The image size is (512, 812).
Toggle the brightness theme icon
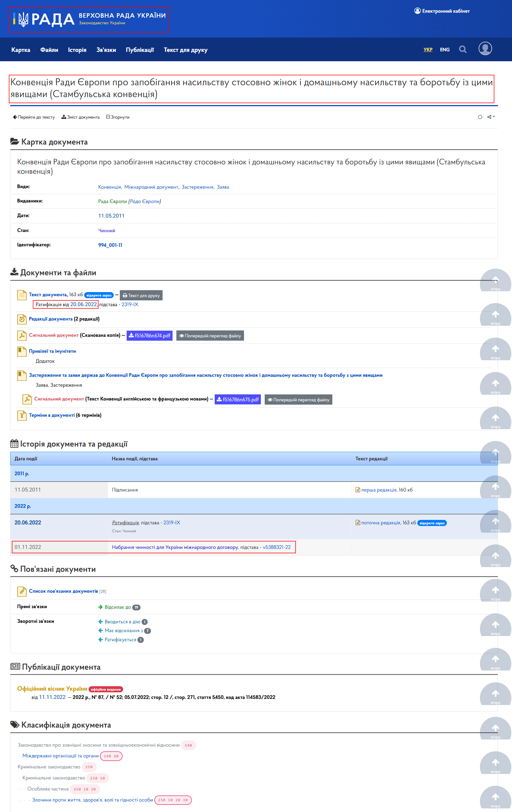(x=480, y=117)
